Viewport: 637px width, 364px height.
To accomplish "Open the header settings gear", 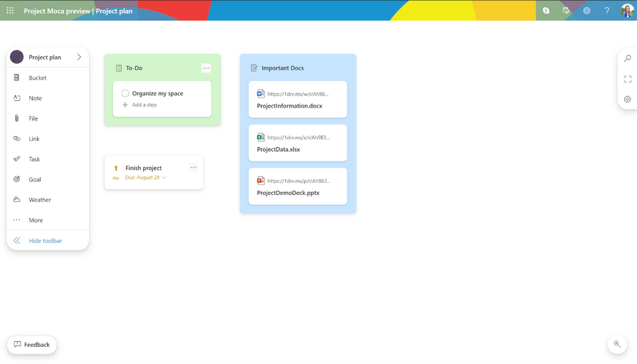I will point(587,11).
